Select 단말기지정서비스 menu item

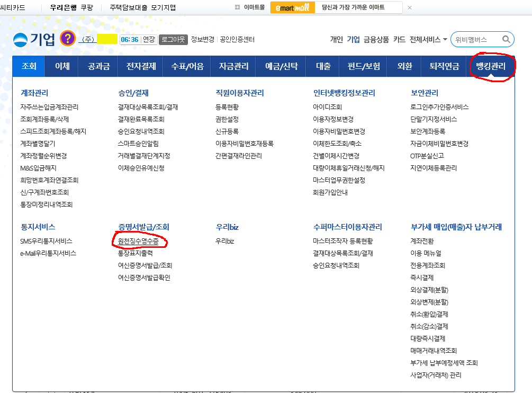point(434,120)
